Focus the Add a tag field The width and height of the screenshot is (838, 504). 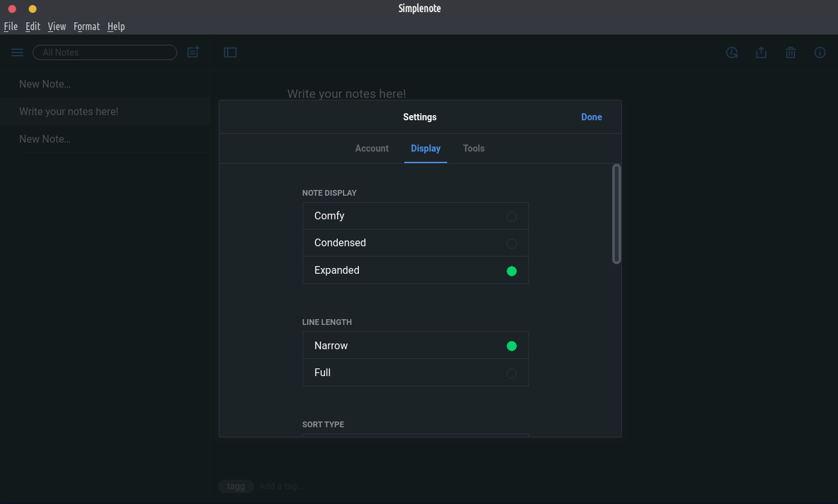280,486
